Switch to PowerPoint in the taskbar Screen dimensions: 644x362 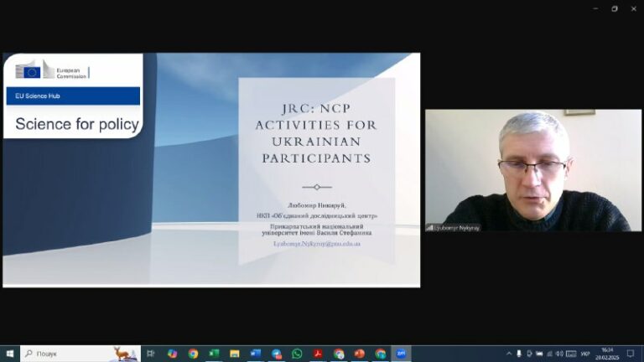pos(360,354)
